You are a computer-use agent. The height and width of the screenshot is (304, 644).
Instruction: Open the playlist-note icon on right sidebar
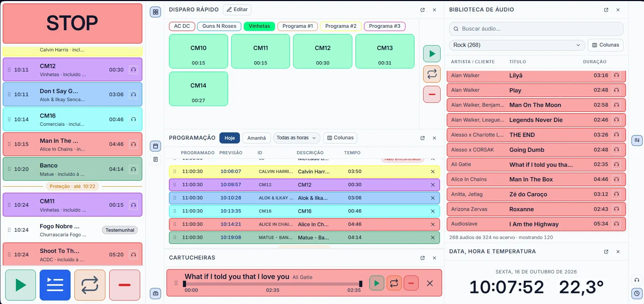click(x=637, y=140)
